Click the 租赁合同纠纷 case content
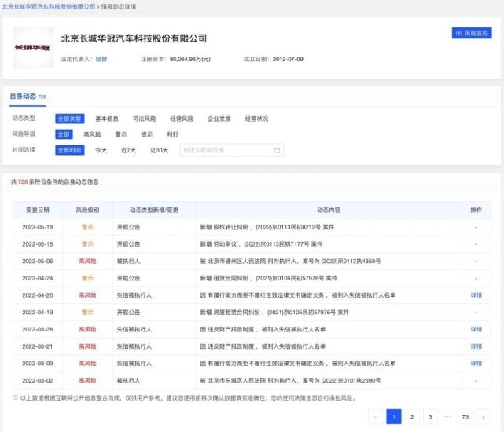This screenshot has width=504, height=432. (x=269, y=278)
